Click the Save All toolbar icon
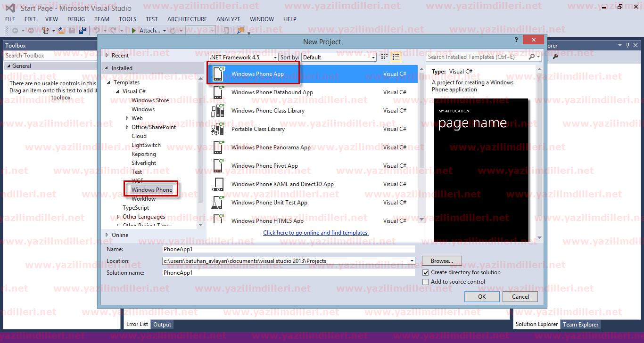The width and height of the screenshot is (644, 343). coord(83,31)
